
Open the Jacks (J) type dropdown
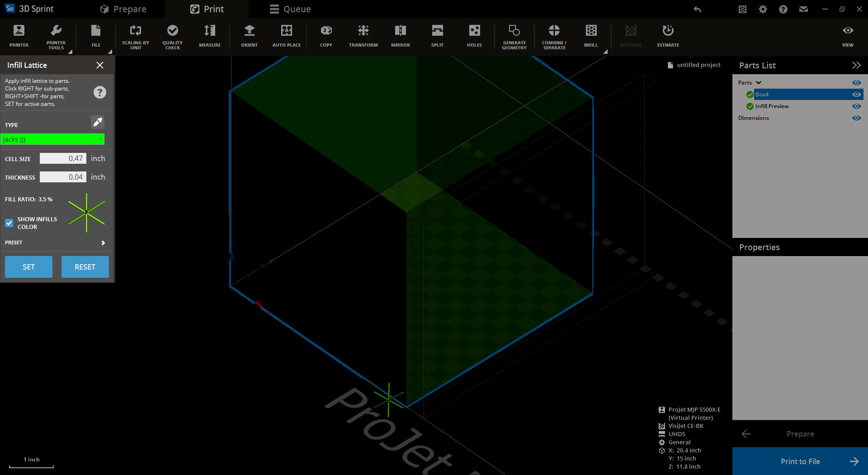[x=53, y=139]
